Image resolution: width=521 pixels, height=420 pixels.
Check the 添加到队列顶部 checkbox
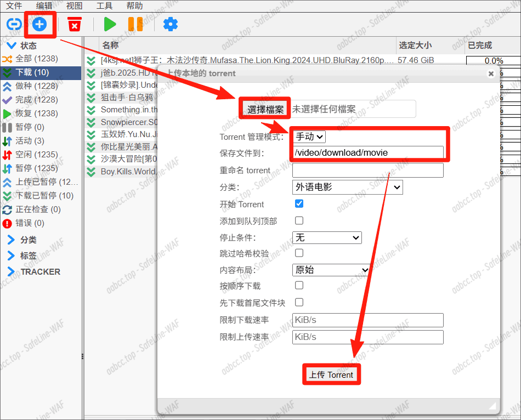click(x=299, y=220)
